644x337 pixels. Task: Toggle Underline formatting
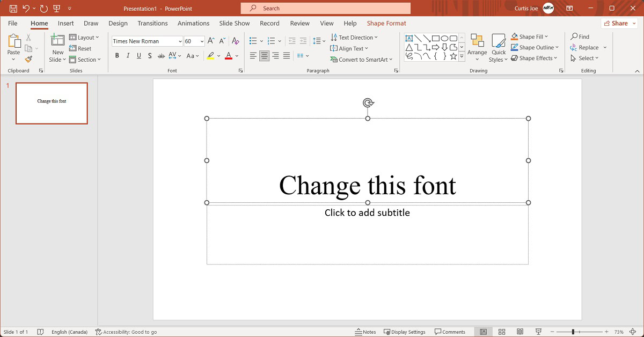139,56
